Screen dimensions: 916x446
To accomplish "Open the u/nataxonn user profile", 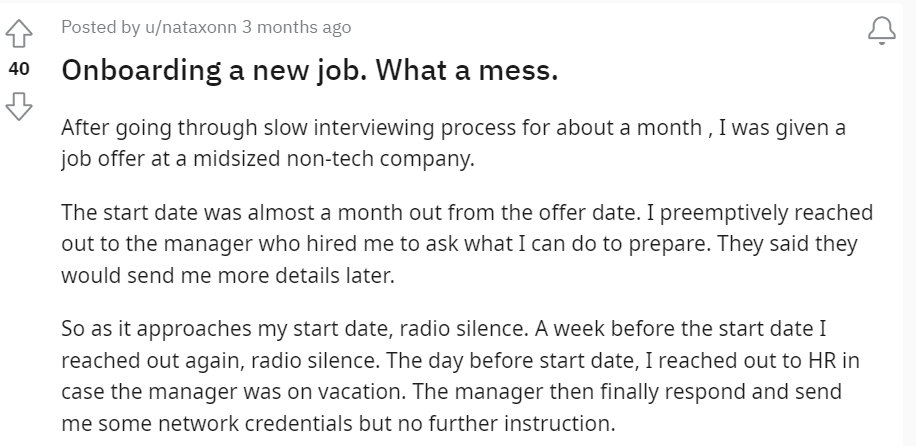I will (191, 28).
